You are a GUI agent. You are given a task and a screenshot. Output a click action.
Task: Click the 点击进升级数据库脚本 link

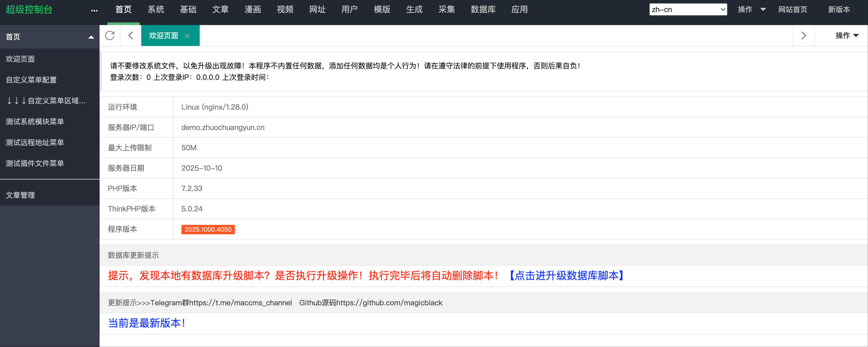click(x=566, y=276)
